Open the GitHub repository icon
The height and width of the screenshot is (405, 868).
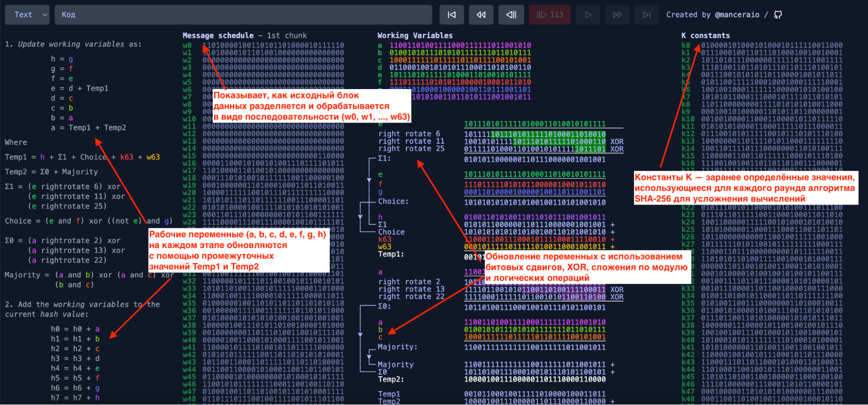778,15
